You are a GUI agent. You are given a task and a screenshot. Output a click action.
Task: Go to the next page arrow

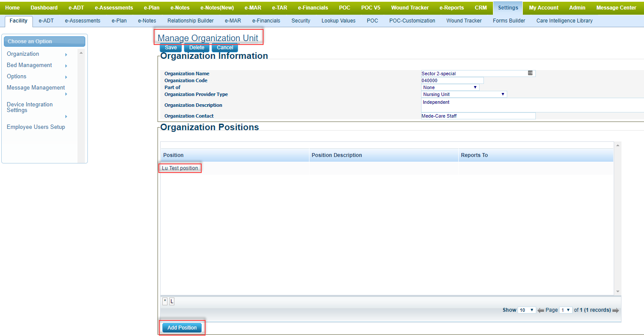tap(615, 310)
